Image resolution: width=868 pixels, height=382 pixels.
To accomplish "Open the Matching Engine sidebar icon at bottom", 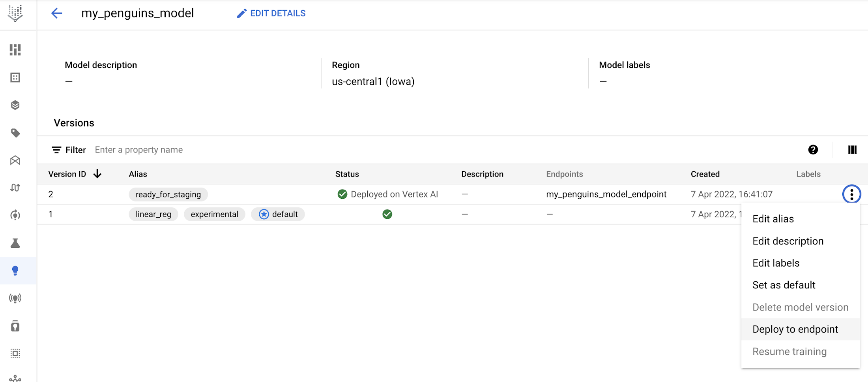I will 15,378.
